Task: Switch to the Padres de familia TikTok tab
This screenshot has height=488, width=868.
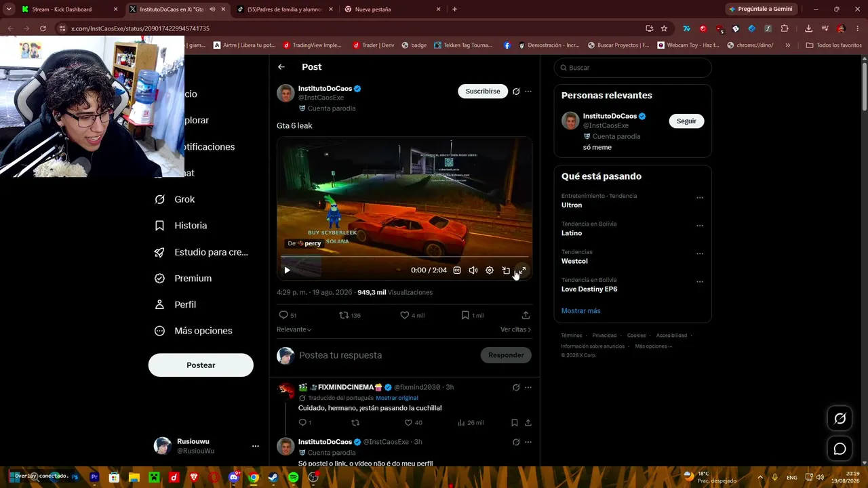Action: [285, 9]
